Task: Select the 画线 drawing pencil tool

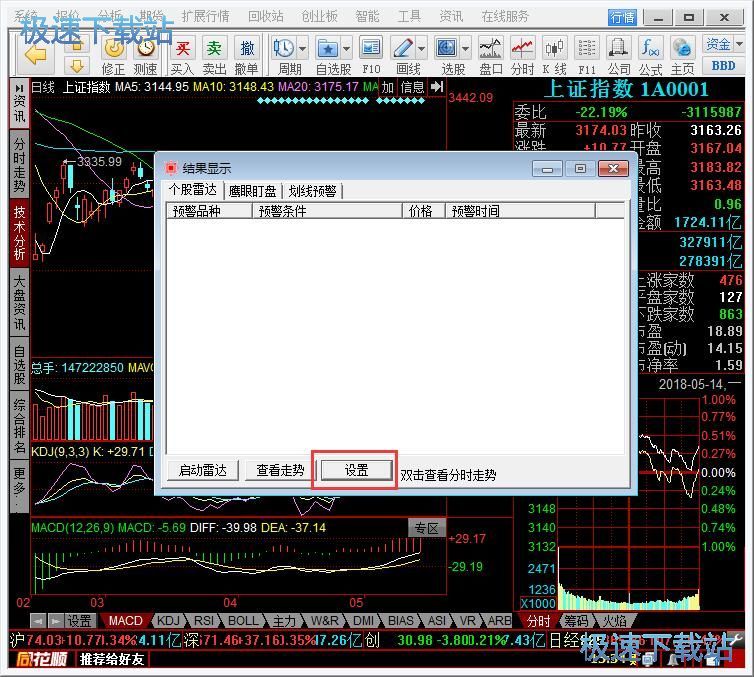Action: tap(402, 49)
